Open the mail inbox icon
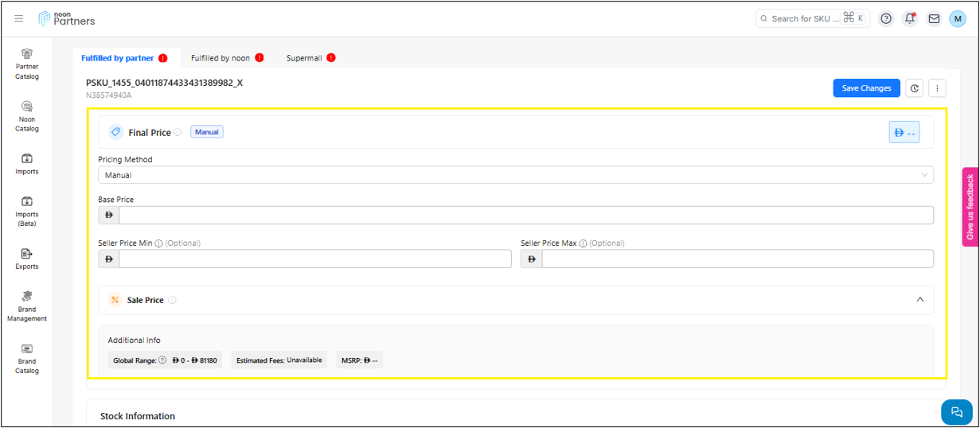The image size is (980, 428). tap(934, 18)
